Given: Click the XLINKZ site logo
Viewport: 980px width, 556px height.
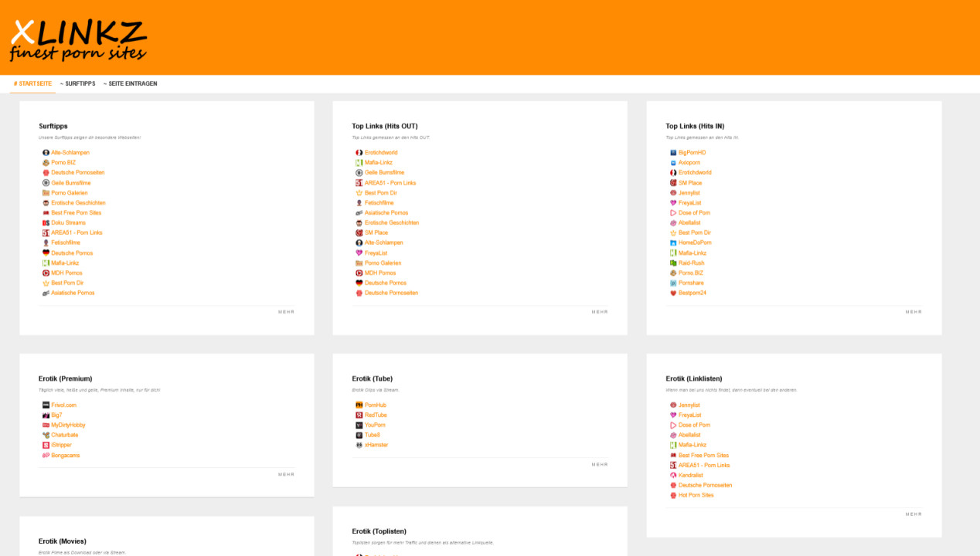Looking at the screenshot, I should click(77, 40).
